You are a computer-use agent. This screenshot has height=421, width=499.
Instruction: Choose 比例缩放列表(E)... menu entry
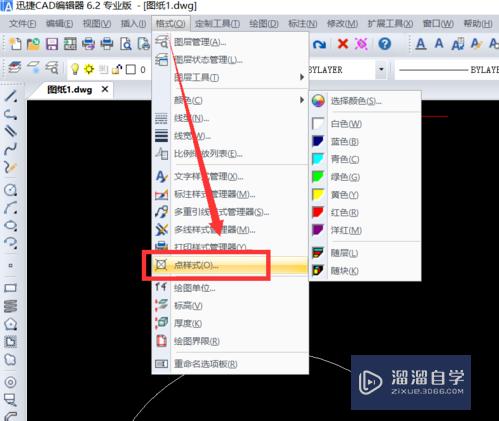[x=230, y=154]
